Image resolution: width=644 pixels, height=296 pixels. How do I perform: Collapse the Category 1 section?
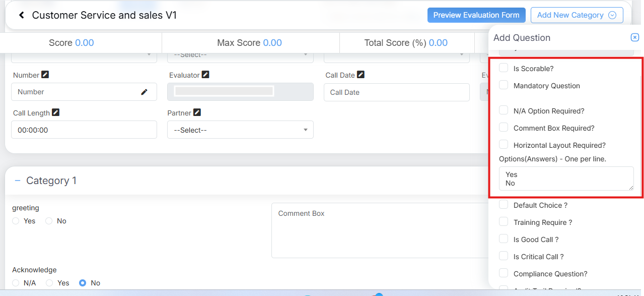click(18, 181)
